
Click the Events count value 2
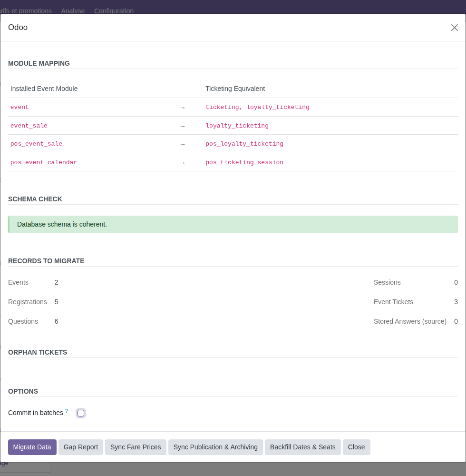pos(57,282)
